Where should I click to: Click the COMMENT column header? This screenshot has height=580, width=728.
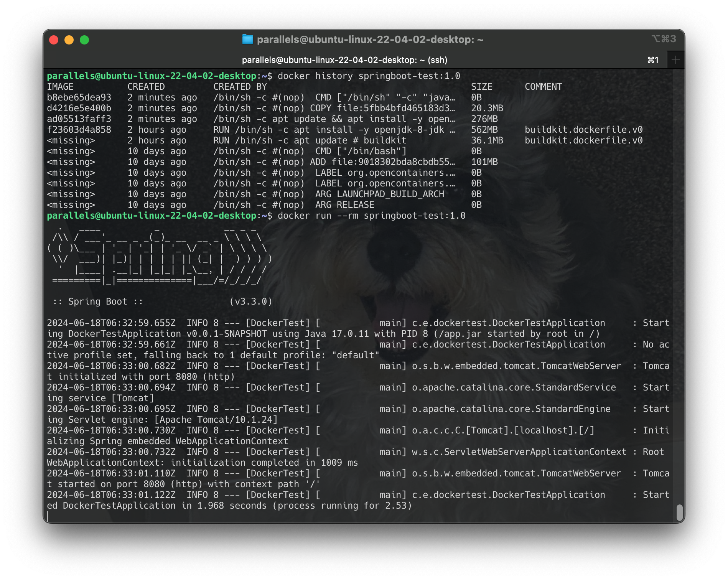[544, 87]
